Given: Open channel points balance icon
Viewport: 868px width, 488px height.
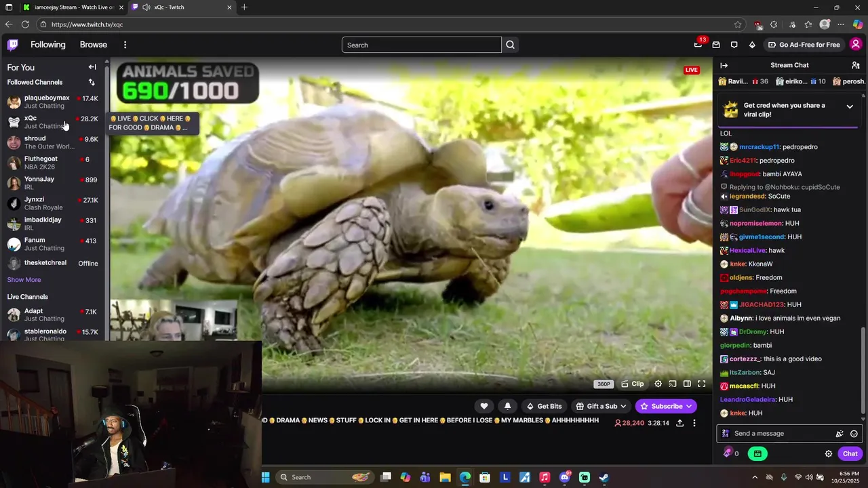Looking at the screenshot, I should [x=731, y=453].
